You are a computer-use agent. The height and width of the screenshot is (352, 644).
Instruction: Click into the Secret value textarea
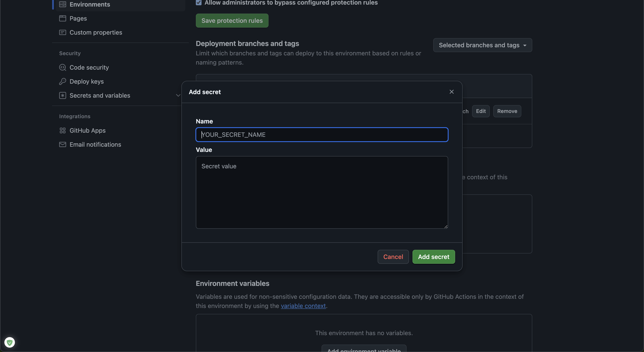322,192
